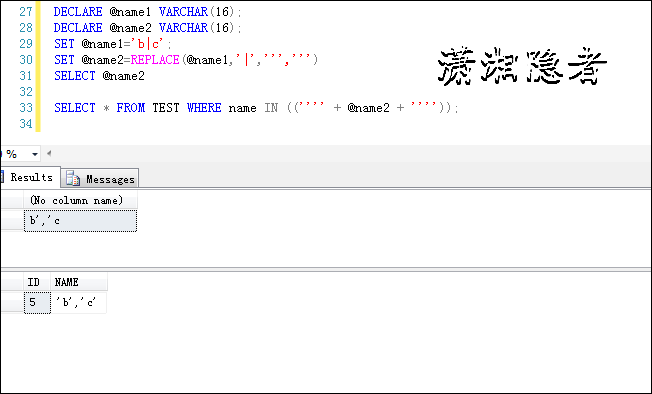The height and width of the screenshot is (394, 652).
Task: Click the splitter between the two result grids
Action: (x=326, y=269)
